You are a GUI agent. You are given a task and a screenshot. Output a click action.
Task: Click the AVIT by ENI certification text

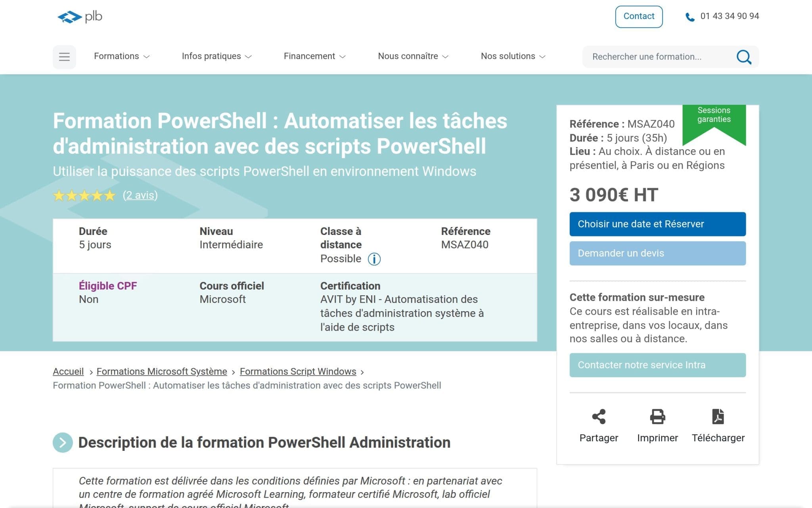tap(402, 313)
